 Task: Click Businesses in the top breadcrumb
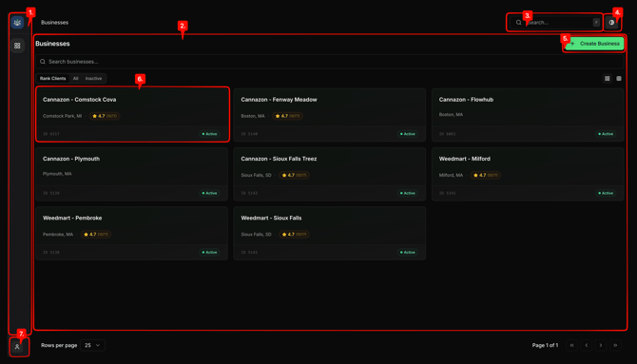click(x=54, y=23)
